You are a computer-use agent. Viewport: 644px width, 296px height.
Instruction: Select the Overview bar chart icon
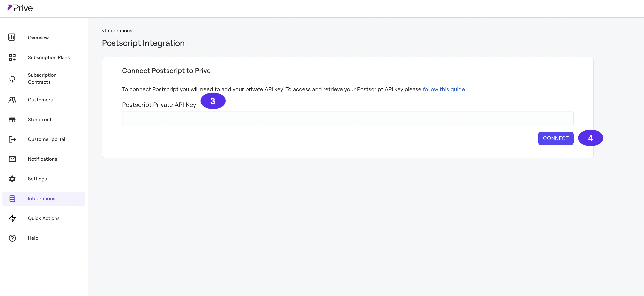point(12,37)
